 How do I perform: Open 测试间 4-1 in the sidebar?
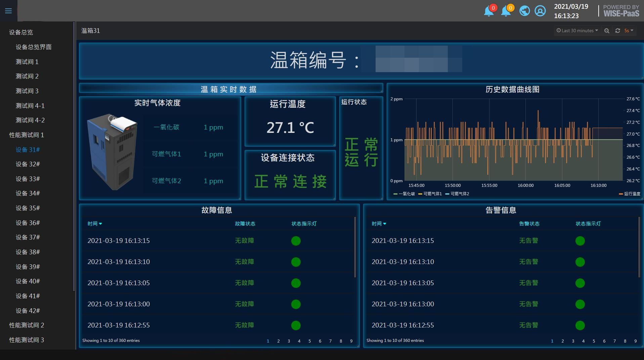click(30, 106)
